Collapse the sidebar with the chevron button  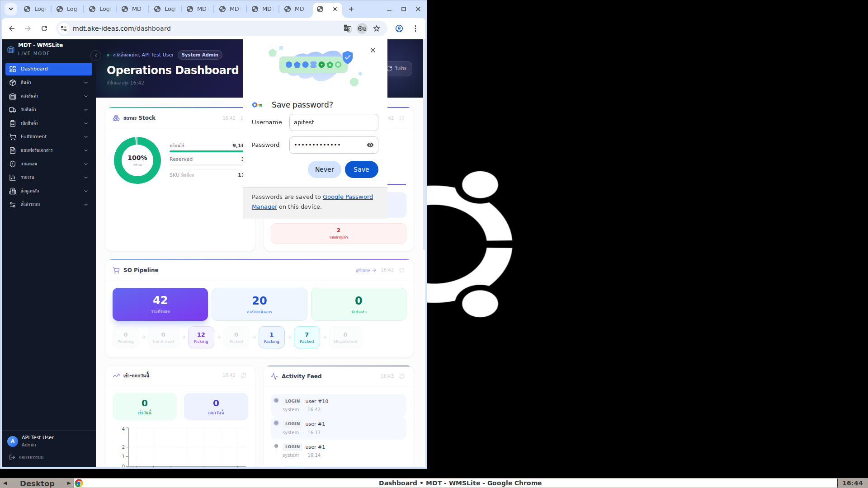coord(96,56)
